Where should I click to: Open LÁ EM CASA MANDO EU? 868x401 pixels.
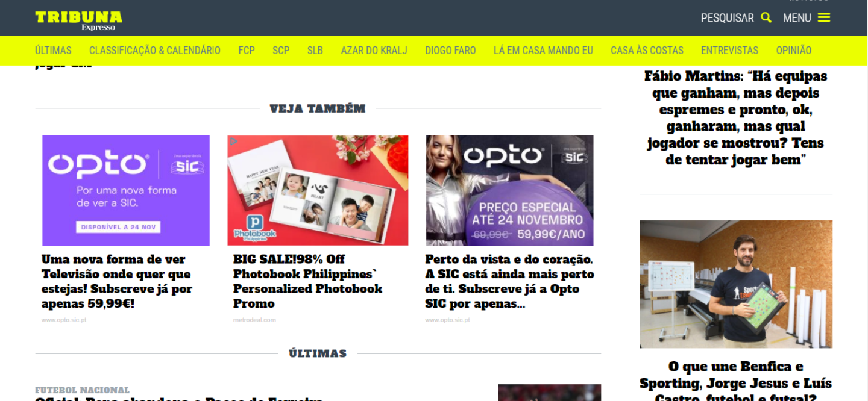pos(543,51)
